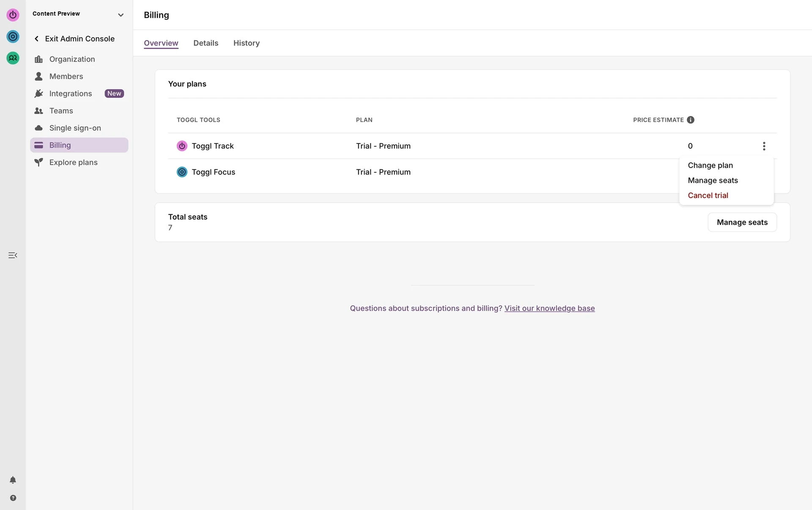Select Billing in the sidebar
This screenshot has width=812, height=510.
(x=79, y=145)
